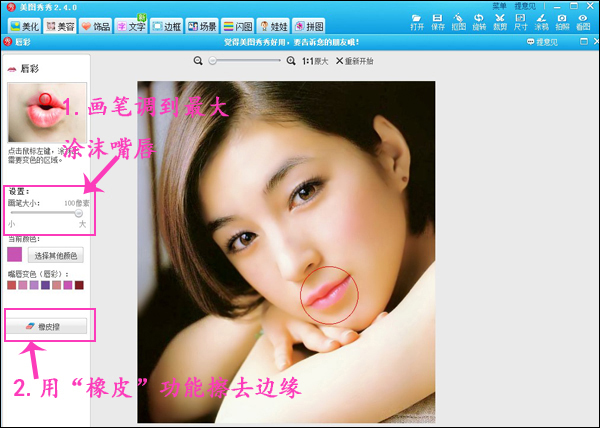Switch to the 边框 frames tab
The image size is (600, 428).
(169, 25)
